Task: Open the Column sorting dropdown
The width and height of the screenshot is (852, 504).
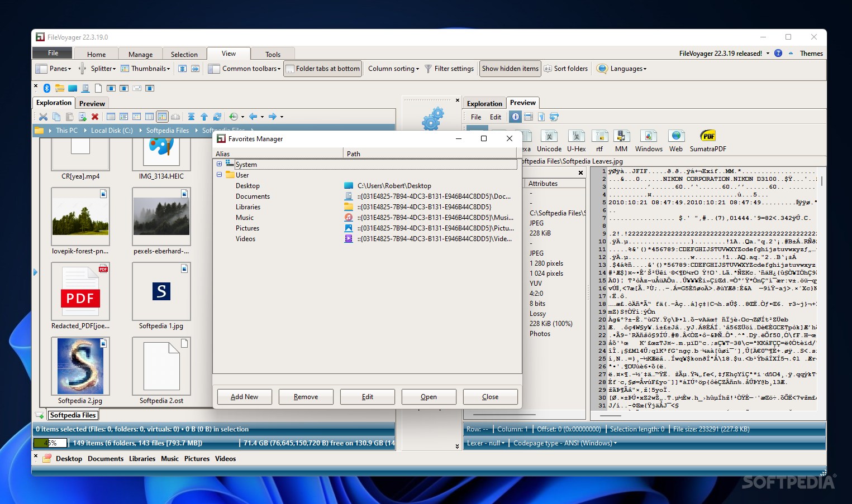Action: click(x=393, y=69)
